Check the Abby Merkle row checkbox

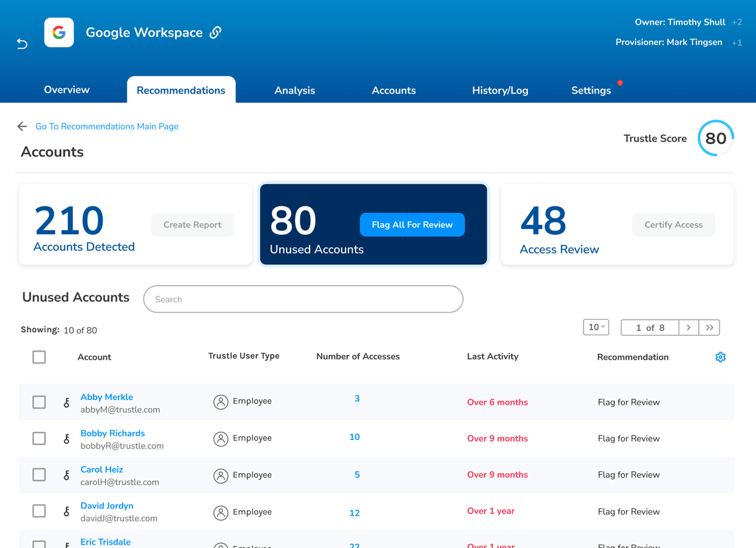click(x=39, y=402)
